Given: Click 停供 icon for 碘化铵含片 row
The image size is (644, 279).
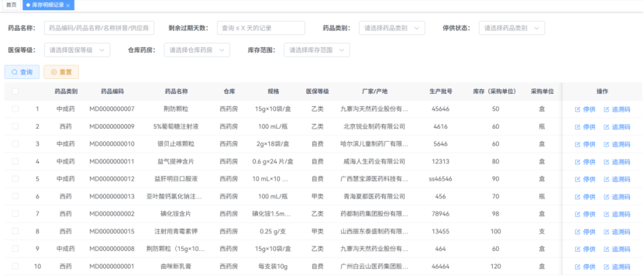Looking at the screenshot, I should click(577, 214).
